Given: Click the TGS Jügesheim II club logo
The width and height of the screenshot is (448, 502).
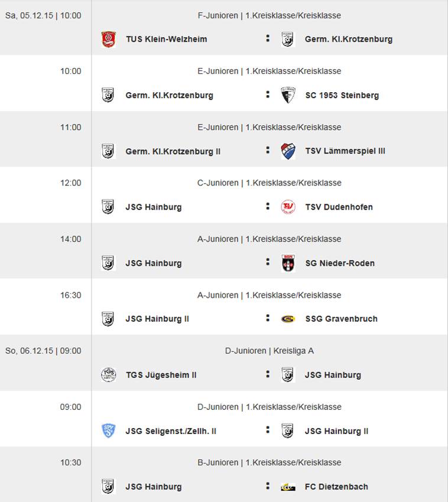Looking at the screenshot, I should [108, 375].
